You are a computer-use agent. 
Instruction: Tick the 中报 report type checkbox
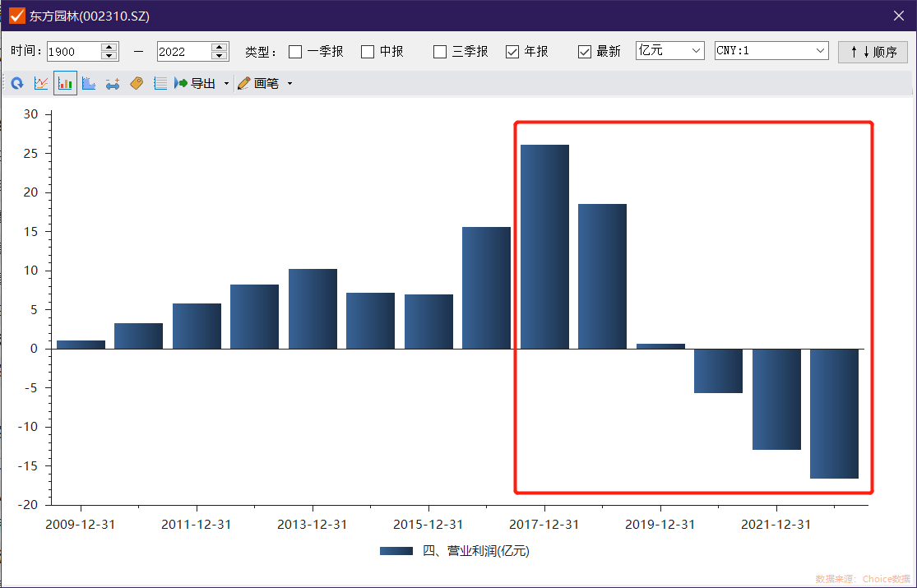368,52
